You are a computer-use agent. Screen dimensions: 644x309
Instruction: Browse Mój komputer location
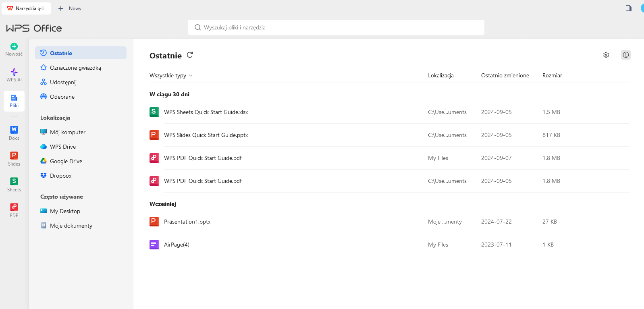tap(81, 132)
